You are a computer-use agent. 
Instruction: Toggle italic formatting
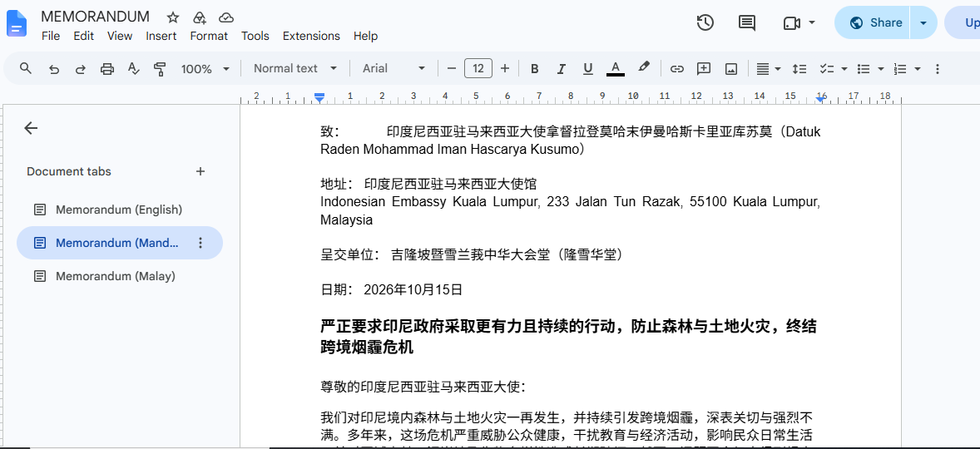point(562,69)
